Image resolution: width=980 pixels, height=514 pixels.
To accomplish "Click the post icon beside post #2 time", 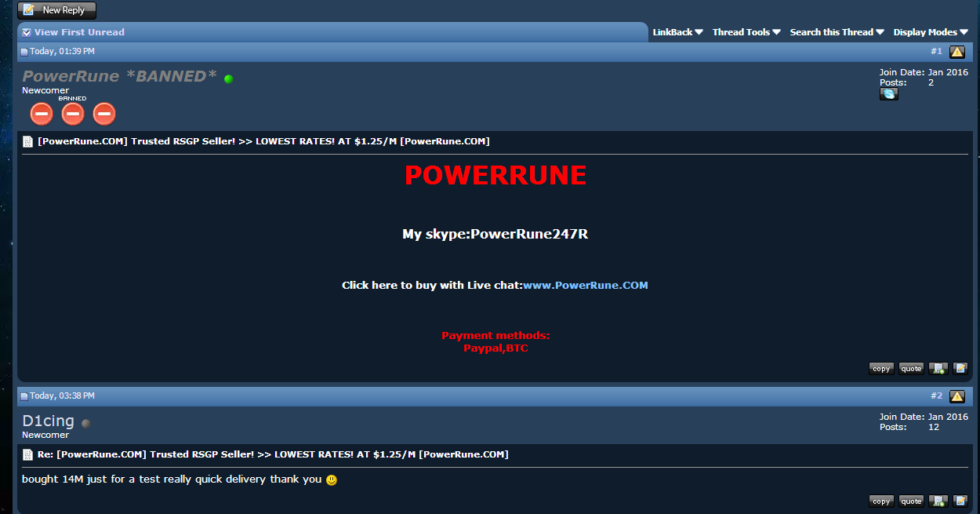I will pyautogui.click(x=24, y=396).
